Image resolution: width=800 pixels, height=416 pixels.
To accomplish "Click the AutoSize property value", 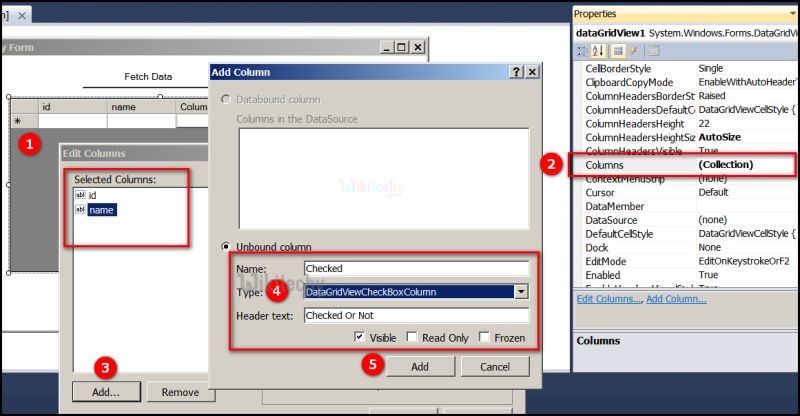I will click(x=719, y=137).
